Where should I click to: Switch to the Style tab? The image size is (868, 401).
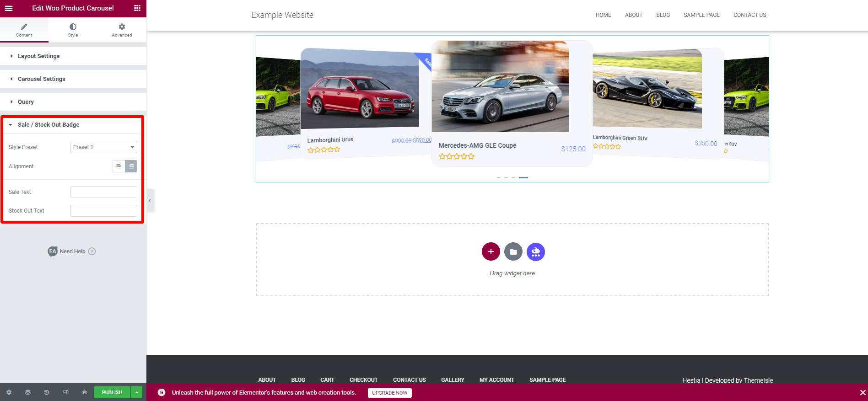coord(73,30)
